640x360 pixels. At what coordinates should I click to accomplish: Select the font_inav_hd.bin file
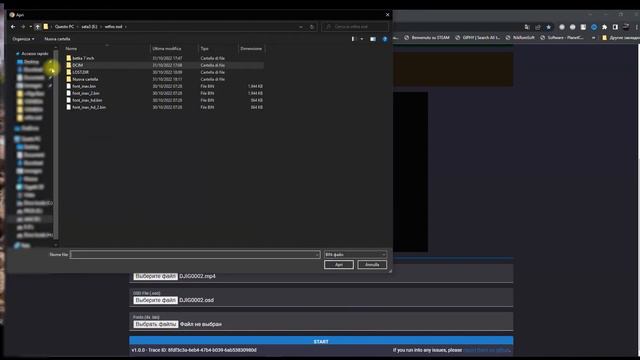click(x=164, y=100)
